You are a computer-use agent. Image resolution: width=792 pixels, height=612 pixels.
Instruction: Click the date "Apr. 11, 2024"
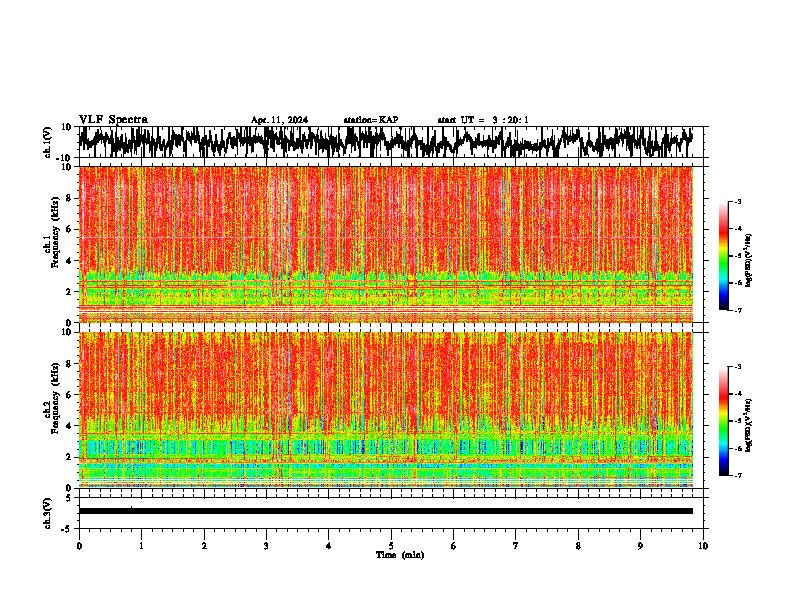coord(279,120)
